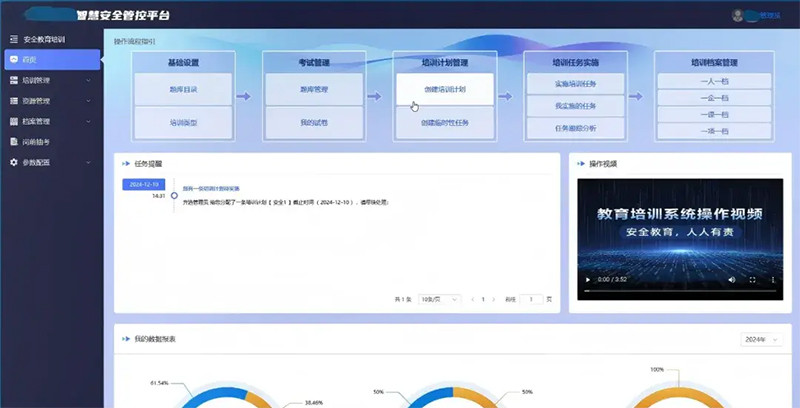Click the 问卷抽考 document icon

[14, 142]
